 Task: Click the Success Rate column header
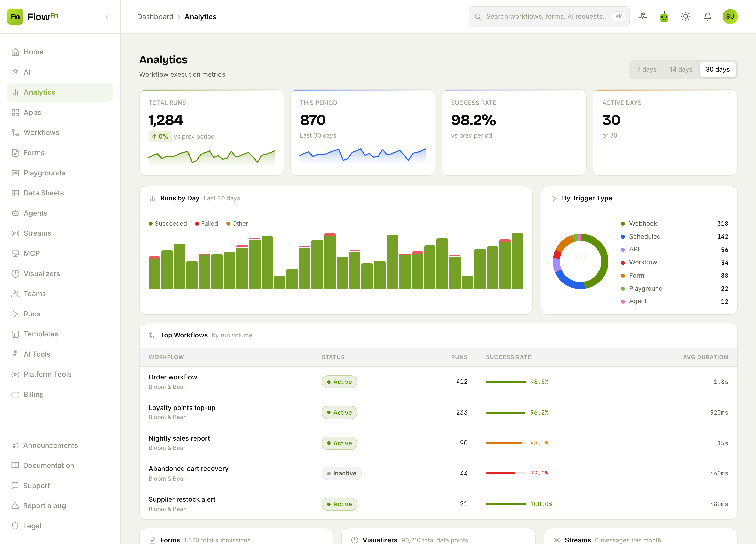[x=508, y=357]
